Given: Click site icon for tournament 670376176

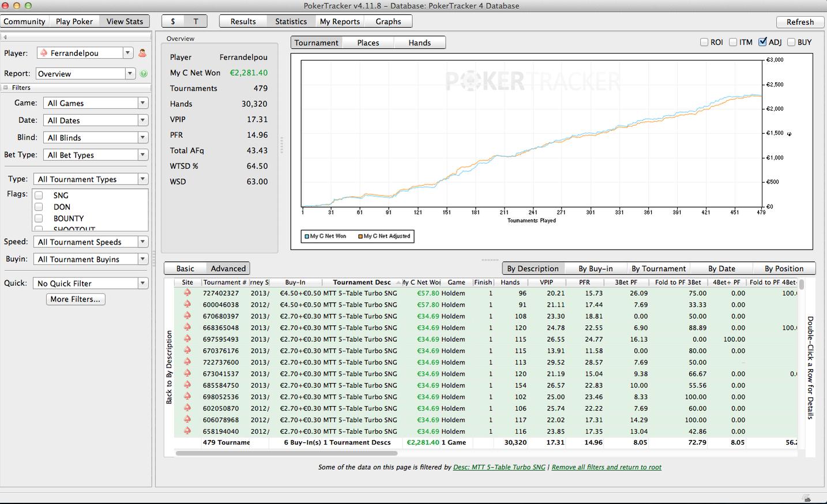Looking at the screenshot, I should pos(187,351).
